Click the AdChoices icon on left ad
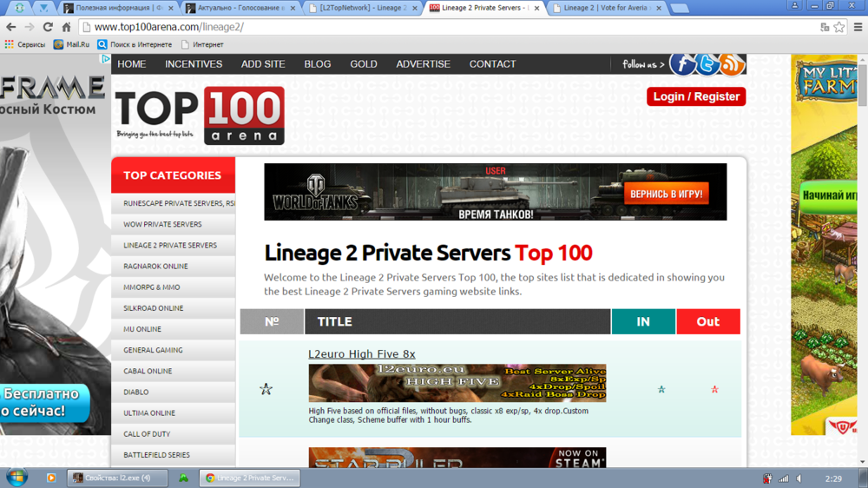Screen dimensions: 868x488 point(106,59)
